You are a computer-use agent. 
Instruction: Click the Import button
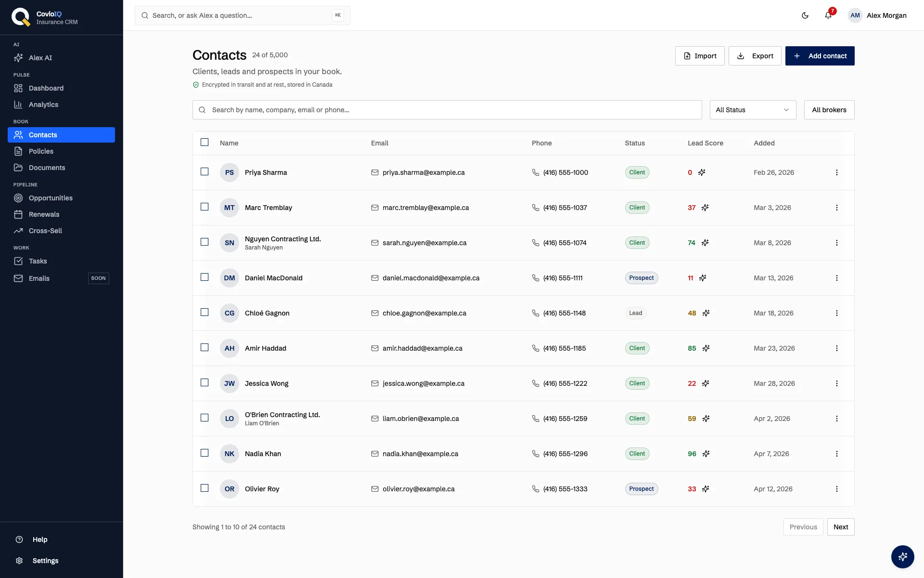700,56
